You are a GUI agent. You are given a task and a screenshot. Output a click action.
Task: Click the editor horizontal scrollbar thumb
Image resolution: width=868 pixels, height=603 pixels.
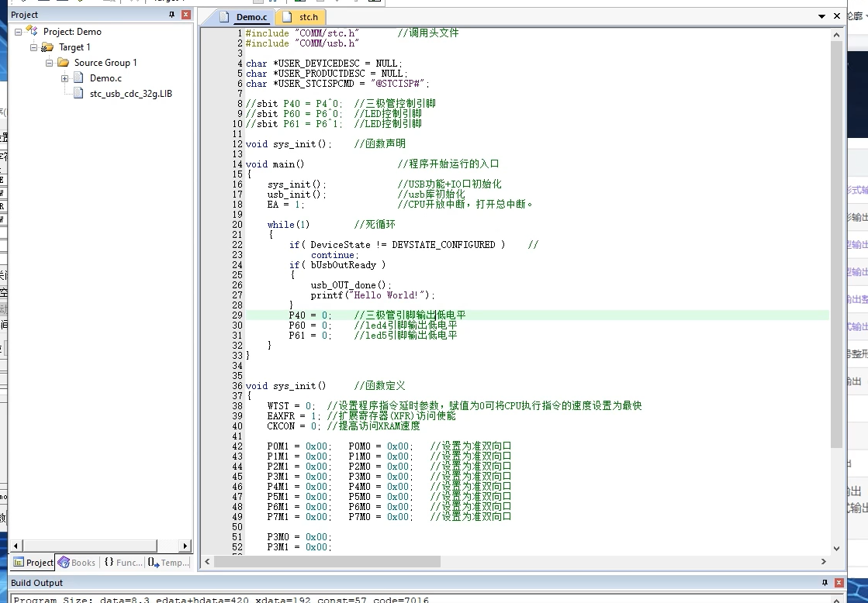(x=327, y=561)
